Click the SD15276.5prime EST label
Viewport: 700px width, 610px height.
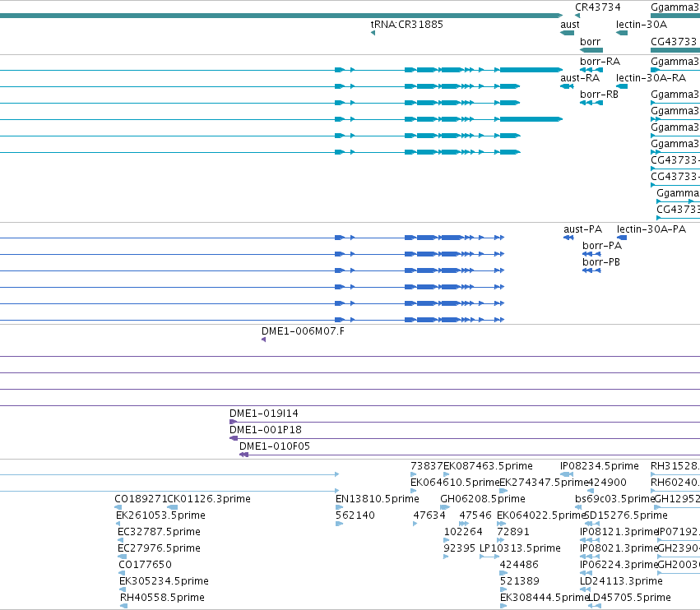626,515
